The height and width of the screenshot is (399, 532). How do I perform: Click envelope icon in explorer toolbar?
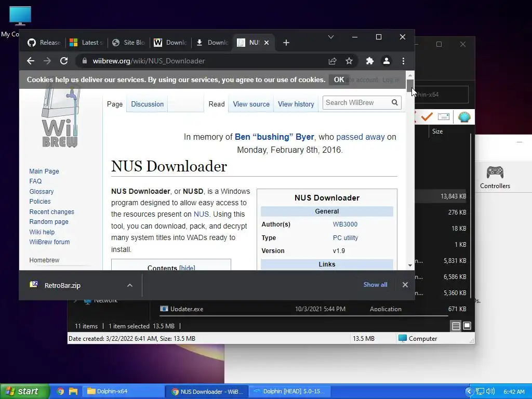[444, 117]
